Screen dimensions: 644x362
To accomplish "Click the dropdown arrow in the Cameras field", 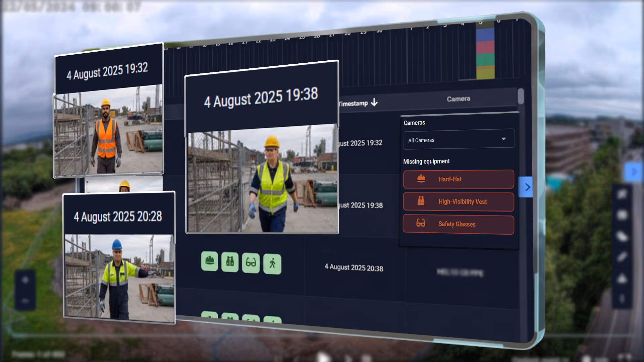I will click(503, 139).
